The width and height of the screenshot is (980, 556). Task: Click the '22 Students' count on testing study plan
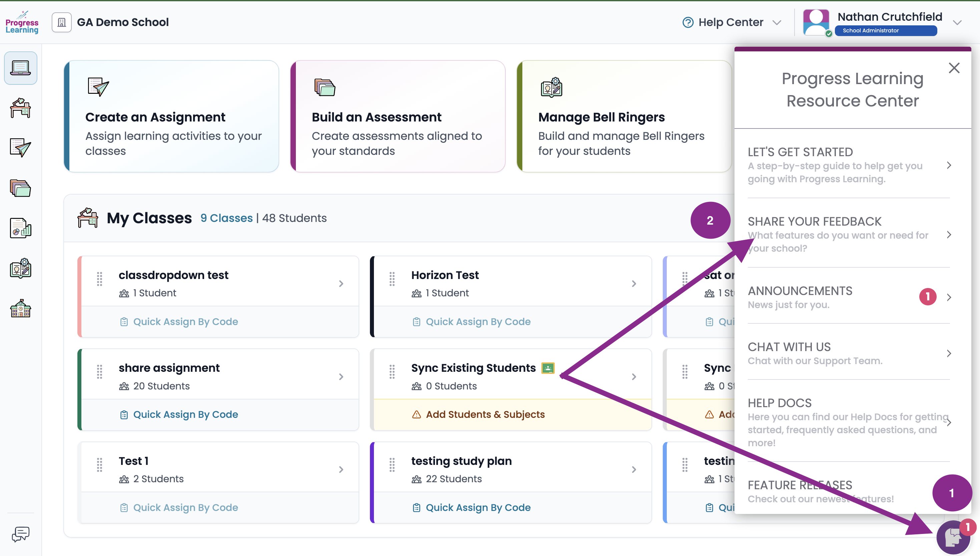(x=454, y=479)
